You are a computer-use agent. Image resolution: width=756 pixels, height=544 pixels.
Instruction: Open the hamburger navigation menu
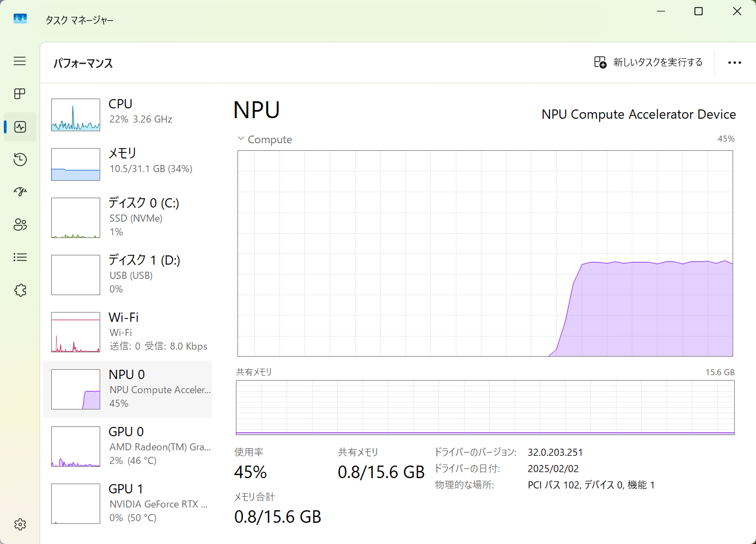tap(20, 61)
